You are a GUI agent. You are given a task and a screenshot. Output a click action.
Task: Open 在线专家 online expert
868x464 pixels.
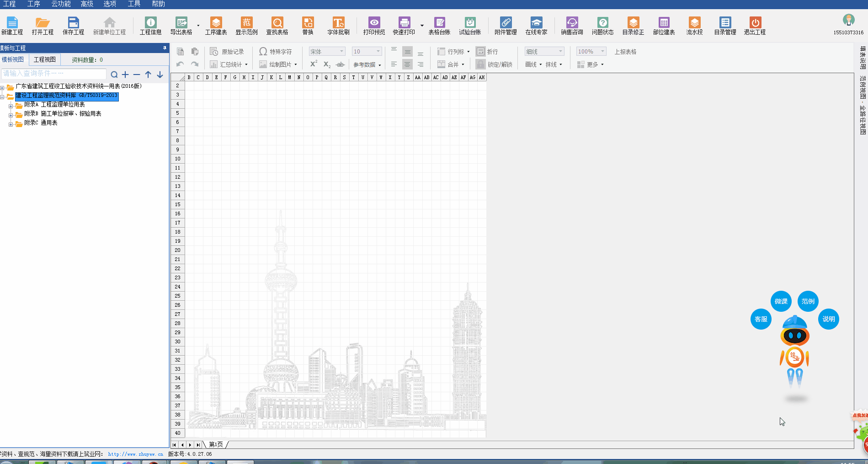[x=536, y=26]
